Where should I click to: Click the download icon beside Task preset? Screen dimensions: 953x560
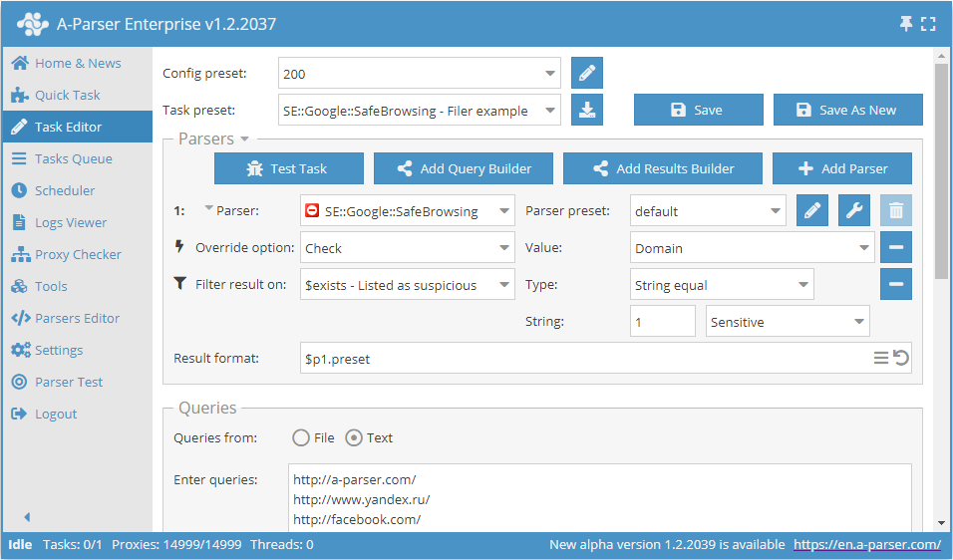(587, 111)
